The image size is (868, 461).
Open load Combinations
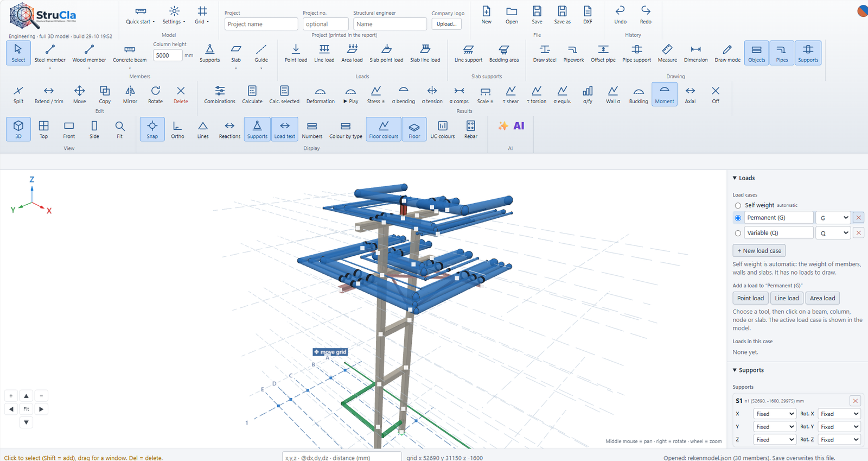point(220,94)
